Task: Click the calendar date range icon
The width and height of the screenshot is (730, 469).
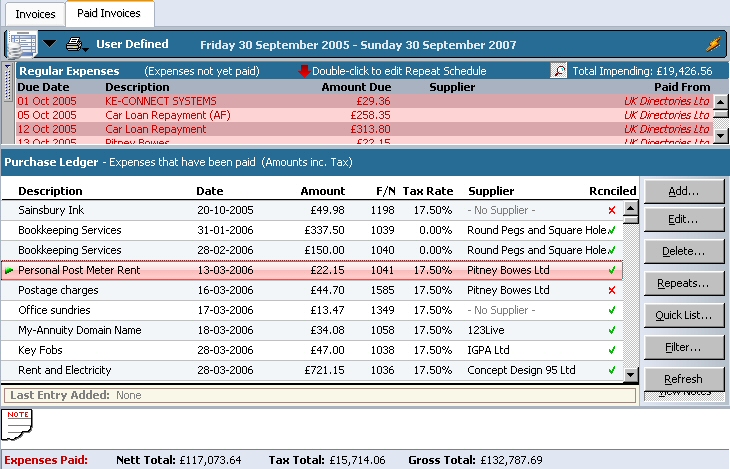Action: (20, 44)
